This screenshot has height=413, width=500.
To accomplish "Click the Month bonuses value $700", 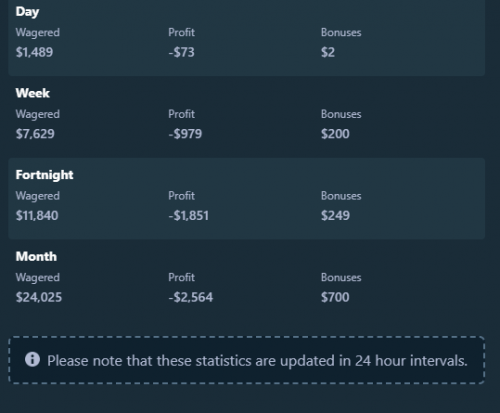I will click(x=335, y=297).
